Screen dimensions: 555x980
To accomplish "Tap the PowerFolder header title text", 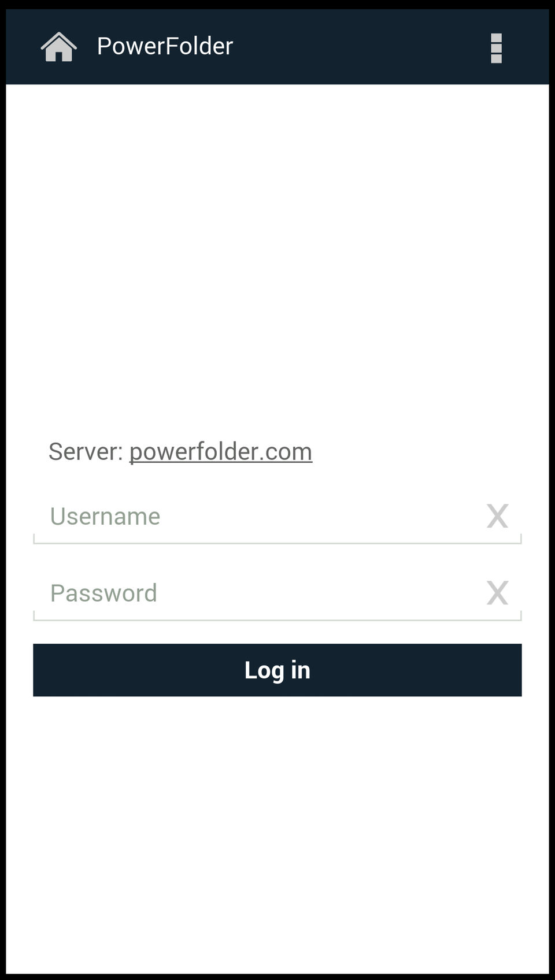I will [165, 46].
